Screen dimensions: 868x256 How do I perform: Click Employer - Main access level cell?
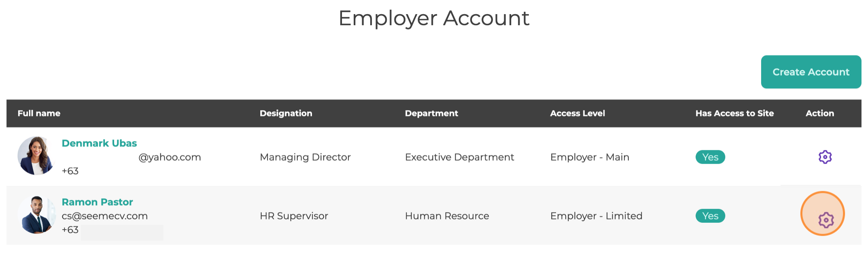[x=590, y=157]
